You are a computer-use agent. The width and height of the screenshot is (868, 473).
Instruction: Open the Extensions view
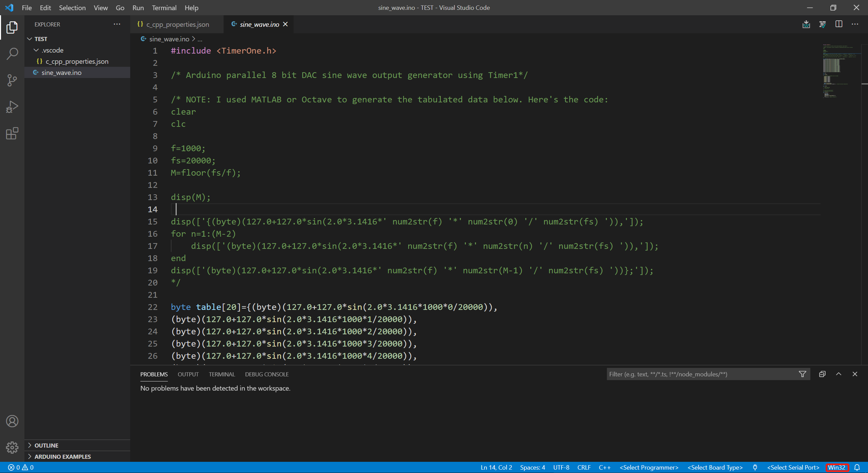pos(12,133)
